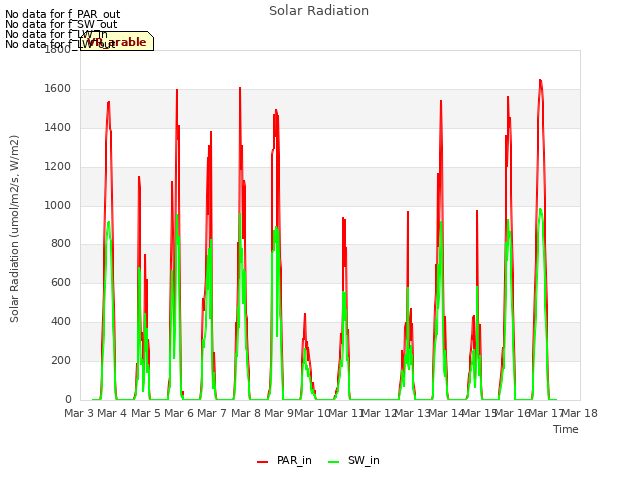Viewport: 640px width, 480px height.
Task: Click the 1200 y-axis tick label
Action: coord(58,167)
